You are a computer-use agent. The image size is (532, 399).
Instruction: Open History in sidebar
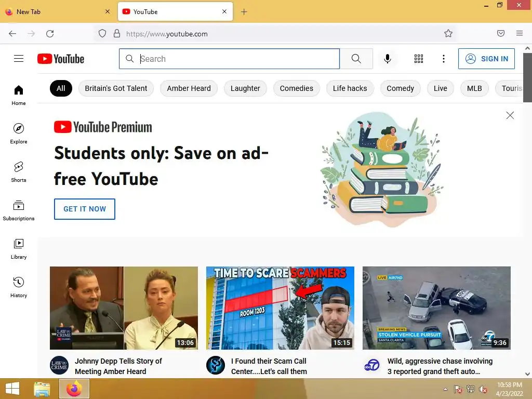coord(19,287)
